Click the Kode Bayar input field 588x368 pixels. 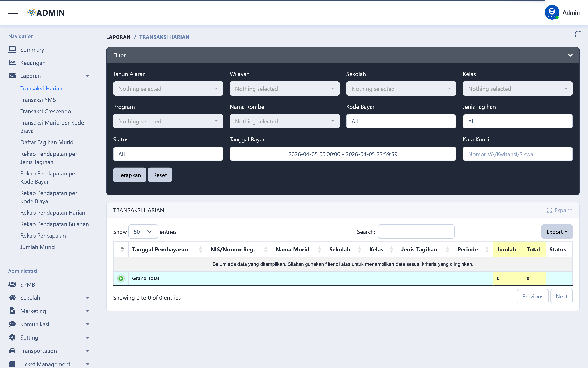[x=401, y=121]
